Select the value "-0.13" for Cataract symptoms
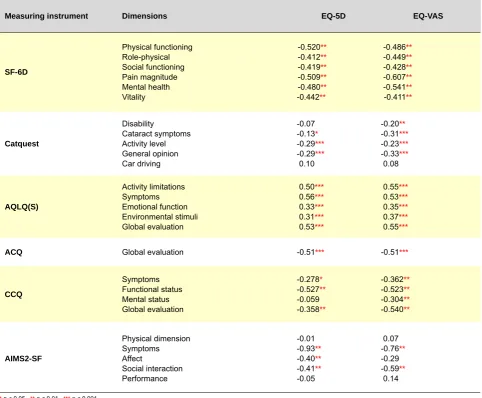 point(306,134)
